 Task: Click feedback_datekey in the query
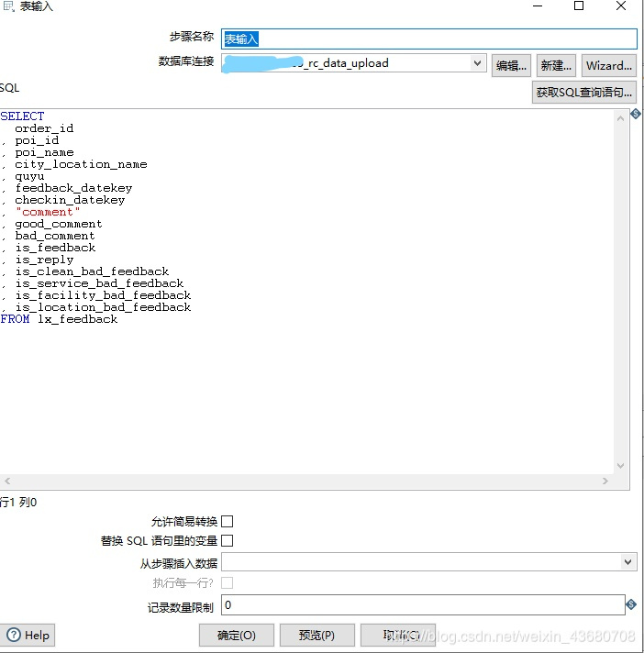click(73, 188)
